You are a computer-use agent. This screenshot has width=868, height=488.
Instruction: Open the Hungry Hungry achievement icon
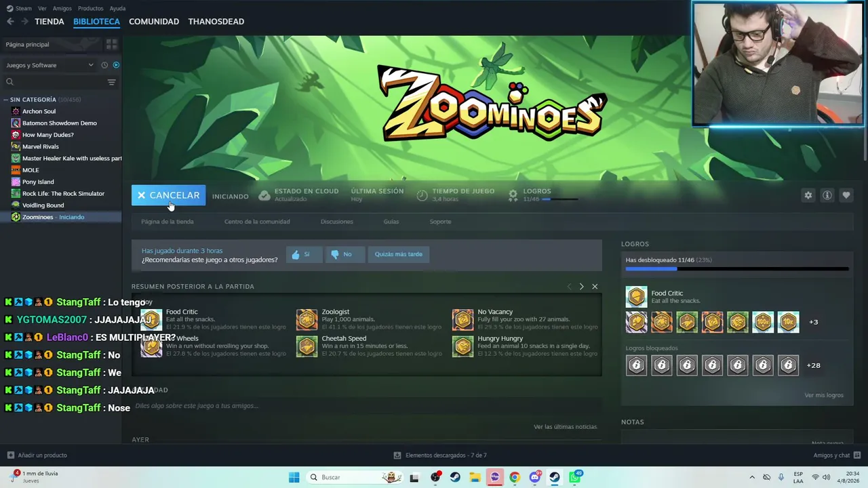click(462, 346)
